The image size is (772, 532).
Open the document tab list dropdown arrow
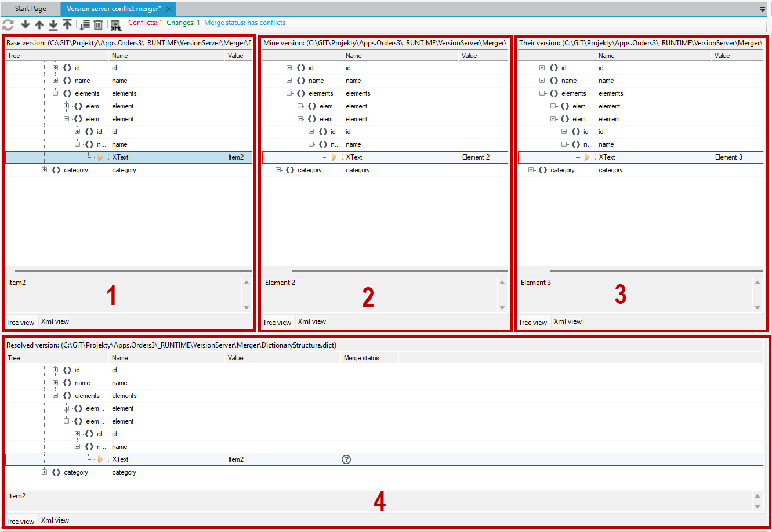point(763,9)
